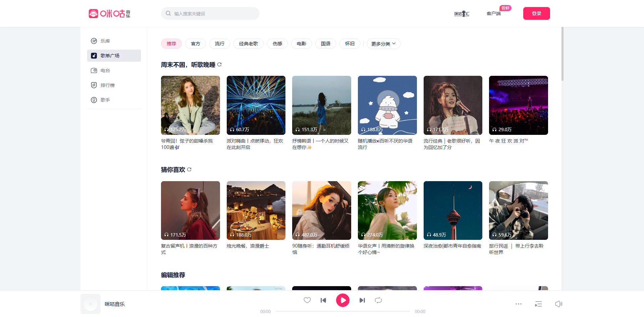Refresh the 周末不困，听歌晚睡 section
This screenshot has width=644, height=317.
(x=219, y=64)
